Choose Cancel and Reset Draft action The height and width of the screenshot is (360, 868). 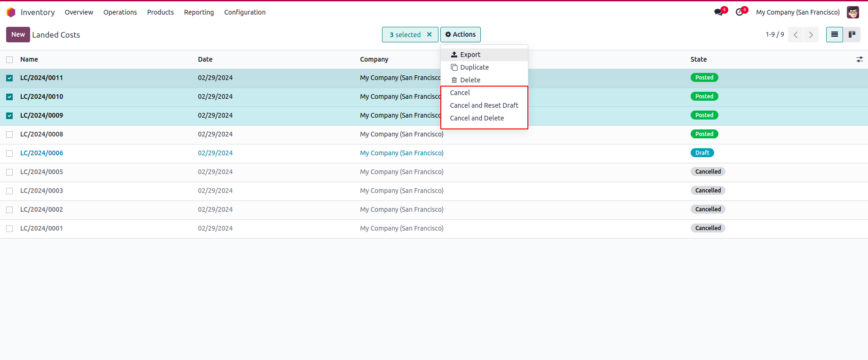click(x=484, y=105)
